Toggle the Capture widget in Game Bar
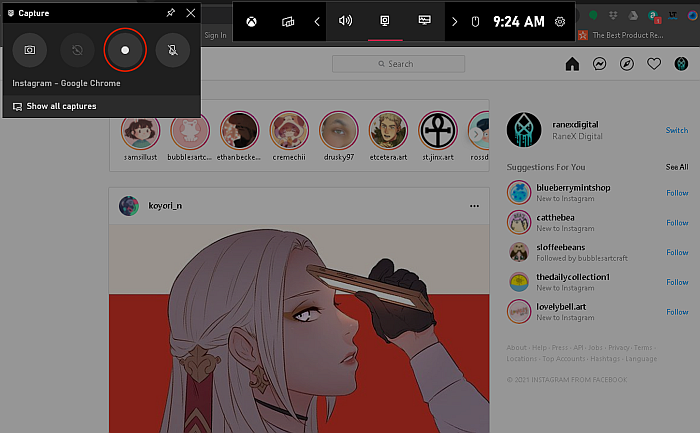 385,21
